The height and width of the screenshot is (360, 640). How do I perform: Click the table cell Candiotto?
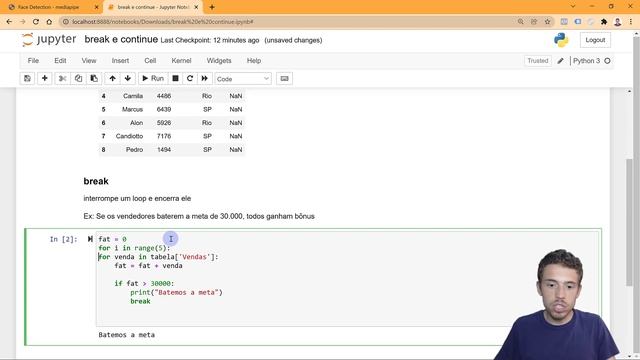[129, 136]
